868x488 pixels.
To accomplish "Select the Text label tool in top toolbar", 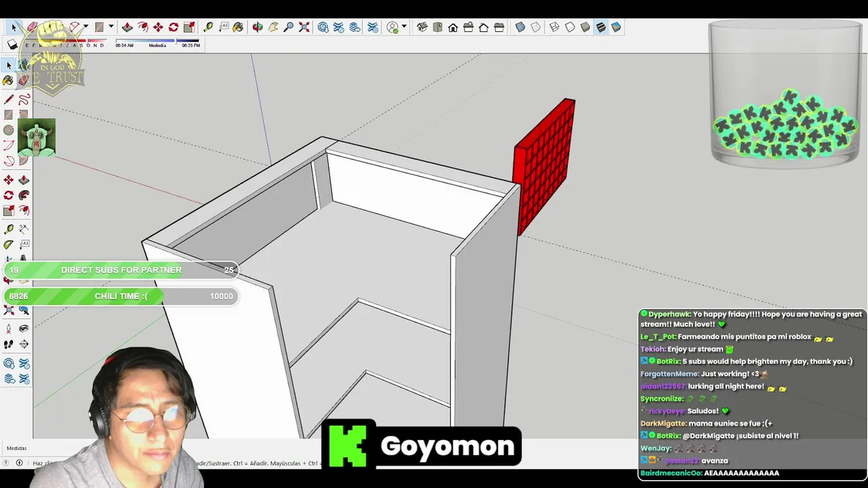I will tap(224, 27).
